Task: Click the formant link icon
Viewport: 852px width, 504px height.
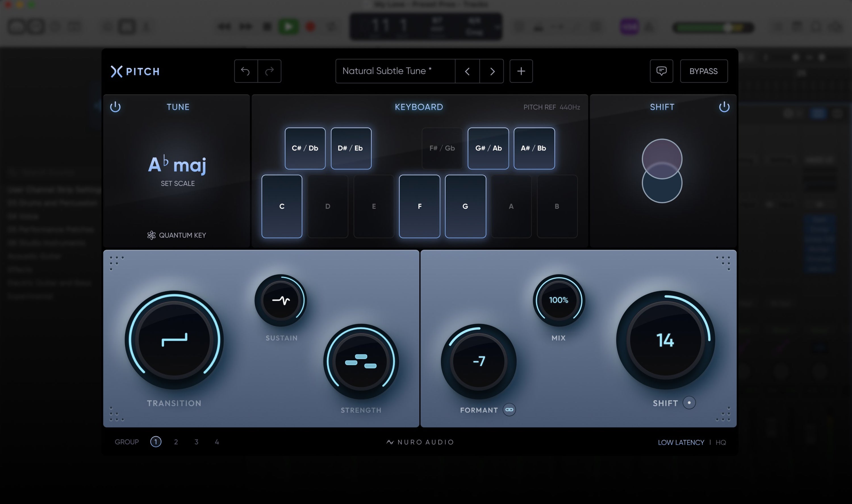Action: tap(509, 409)
